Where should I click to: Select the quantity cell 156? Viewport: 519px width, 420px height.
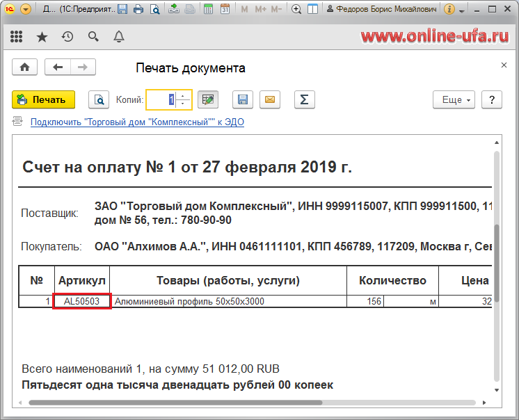(x=365, y=301)
